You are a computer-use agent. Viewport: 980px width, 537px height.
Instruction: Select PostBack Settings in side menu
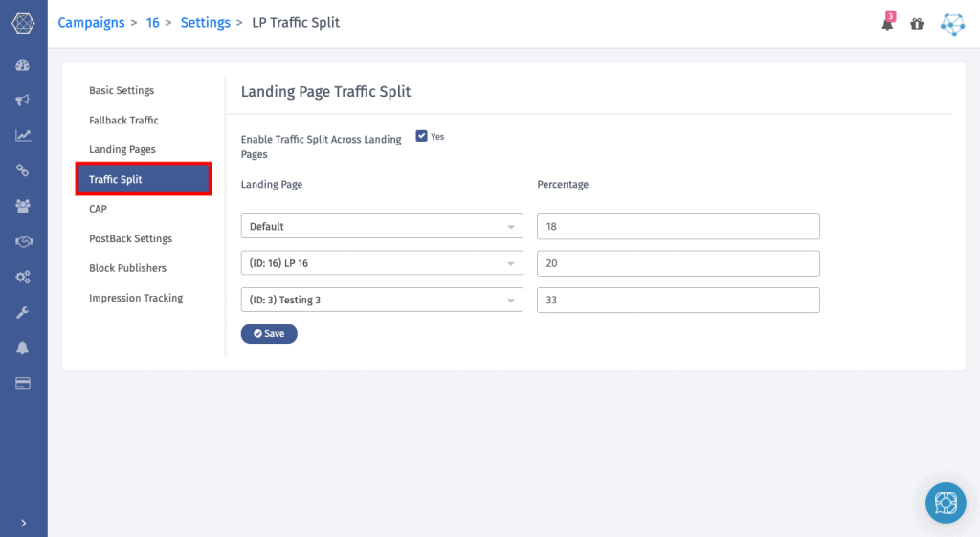(x=130, y=239)
